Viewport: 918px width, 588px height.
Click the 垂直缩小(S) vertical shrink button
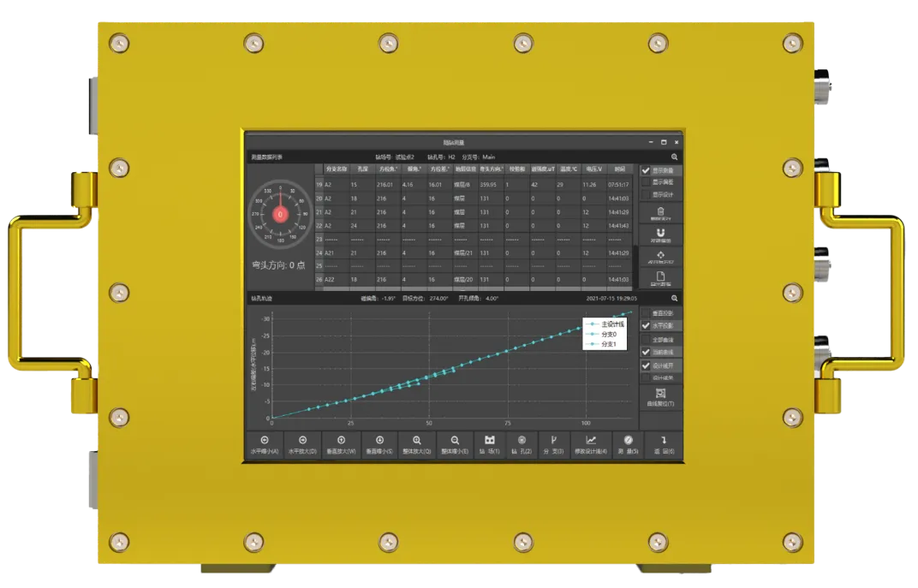point(379,445)
